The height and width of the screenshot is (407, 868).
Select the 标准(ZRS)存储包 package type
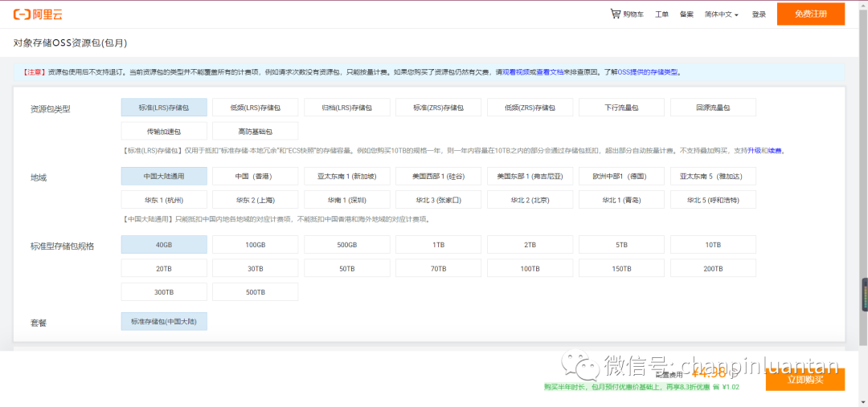tap(439, 108)
